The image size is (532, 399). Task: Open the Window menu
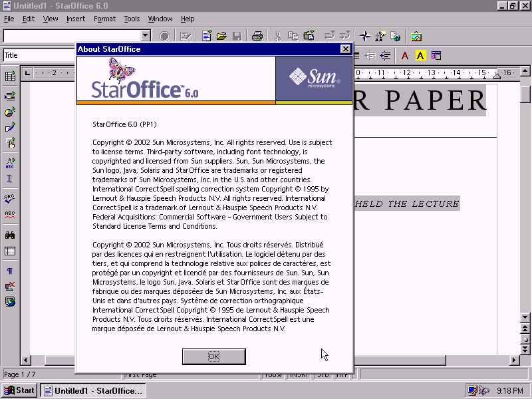(160, 19)
